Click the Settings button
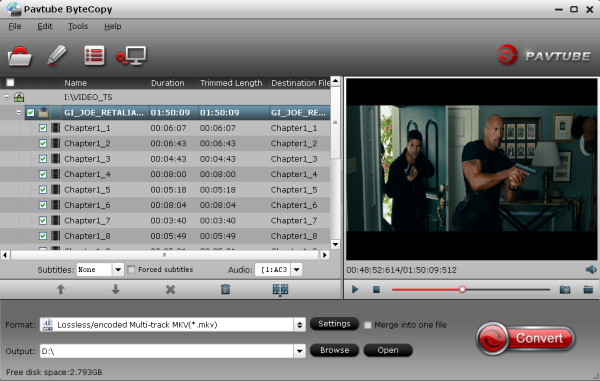 click(334, 324)
